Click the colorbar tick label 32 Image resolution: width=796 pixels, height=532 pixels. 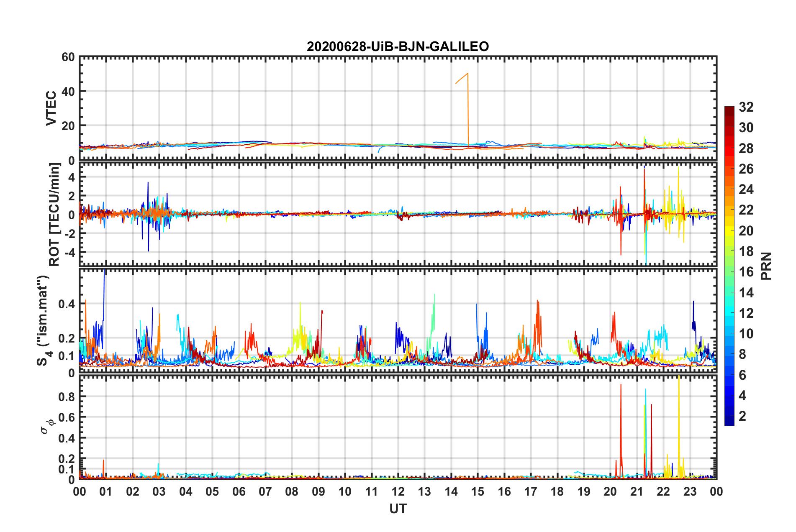[746, 107]
